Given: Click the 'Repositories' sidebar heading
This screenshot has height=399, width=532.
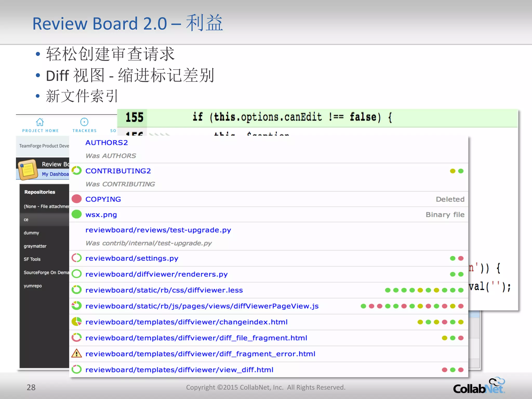Looking at the screenshot, I should [x=40, y=192].
